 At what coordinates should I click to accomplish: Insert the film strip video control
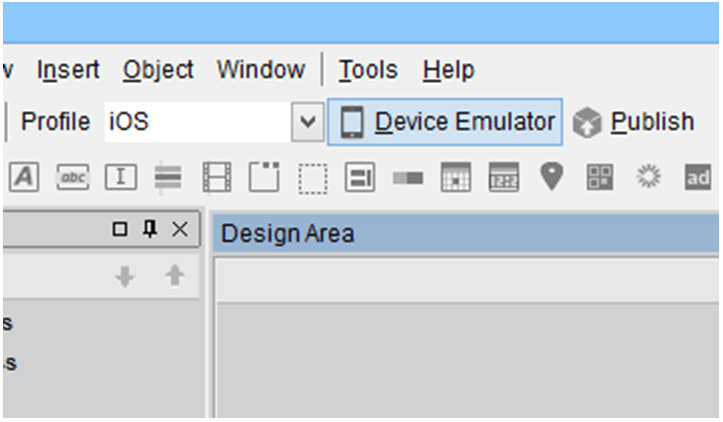(217, 177)
